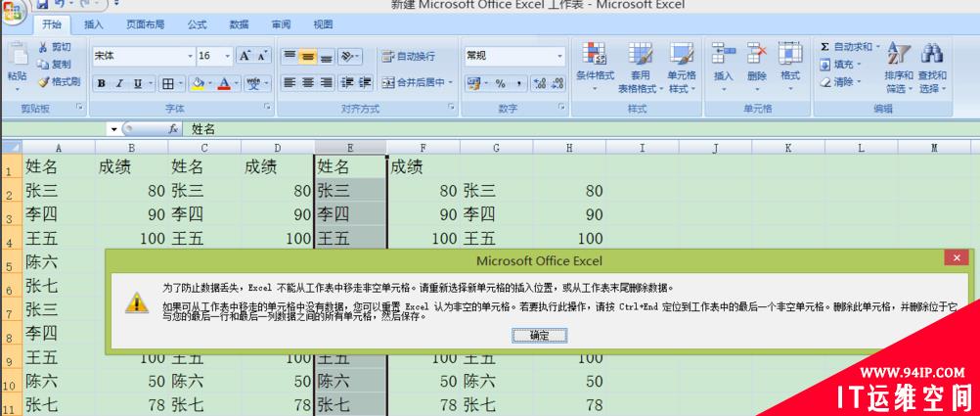
Task: Switch to the 数据 (Data) tab
Action: 239,25
